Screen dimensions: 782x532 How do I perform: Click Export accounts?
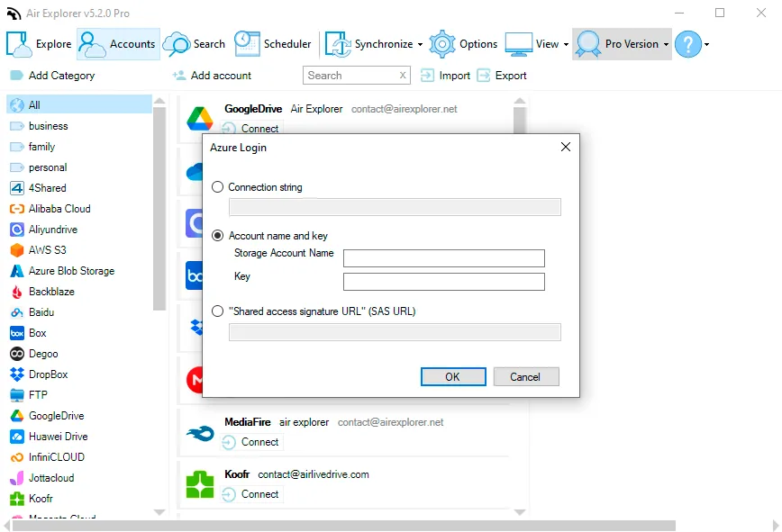click(x=502, y=76)
